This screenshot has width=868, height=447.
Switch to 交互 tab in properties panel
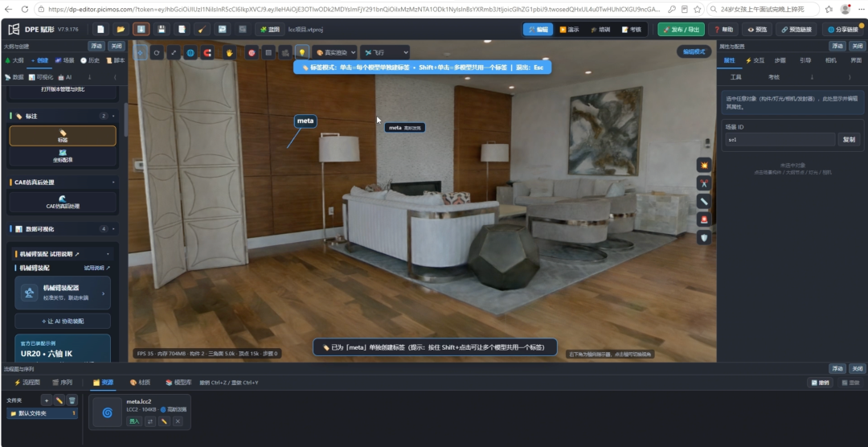(755, 60)
